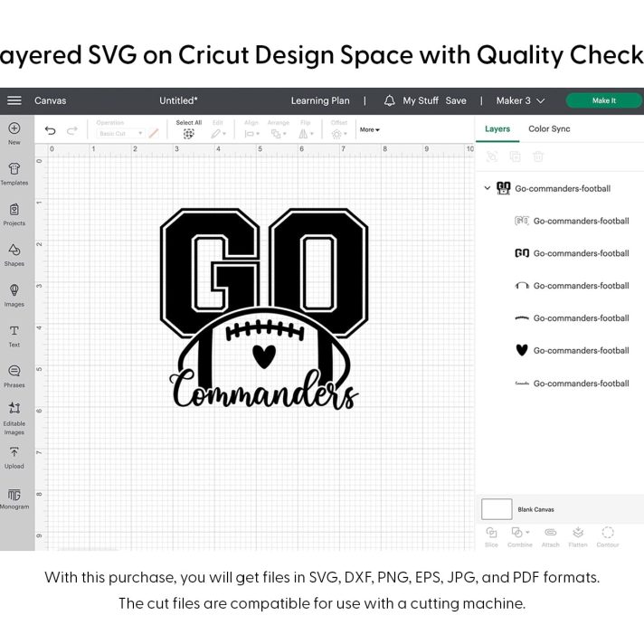Open My Stuff

coord(421,100)
